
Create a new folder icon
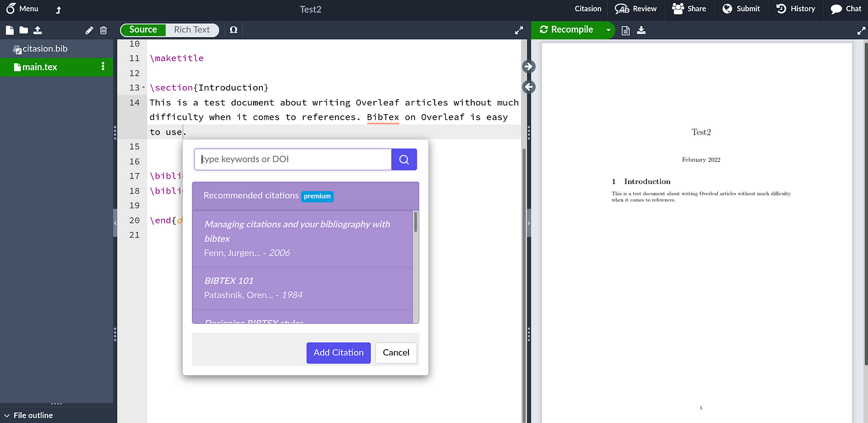(24, 30)
